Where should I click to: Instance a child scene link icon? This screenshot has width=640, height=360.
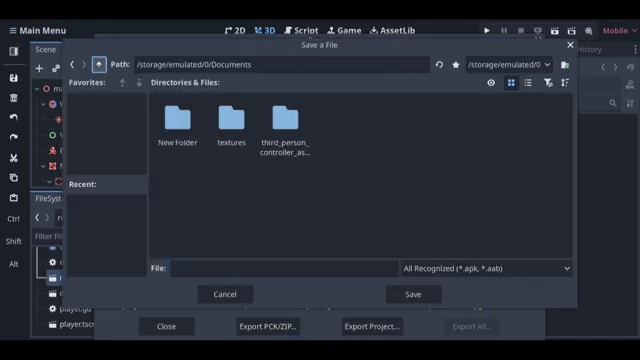pyautogui.click(x=56, y=68)
